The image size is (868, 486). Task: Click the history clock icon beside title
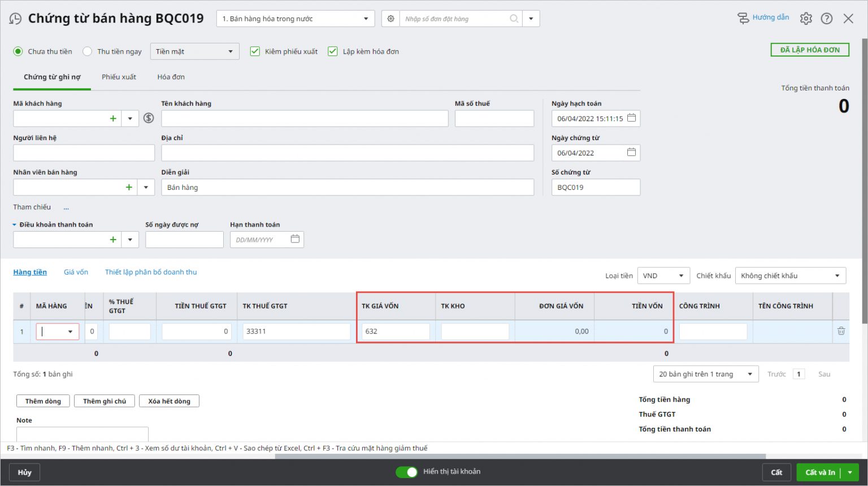(15, 19)
